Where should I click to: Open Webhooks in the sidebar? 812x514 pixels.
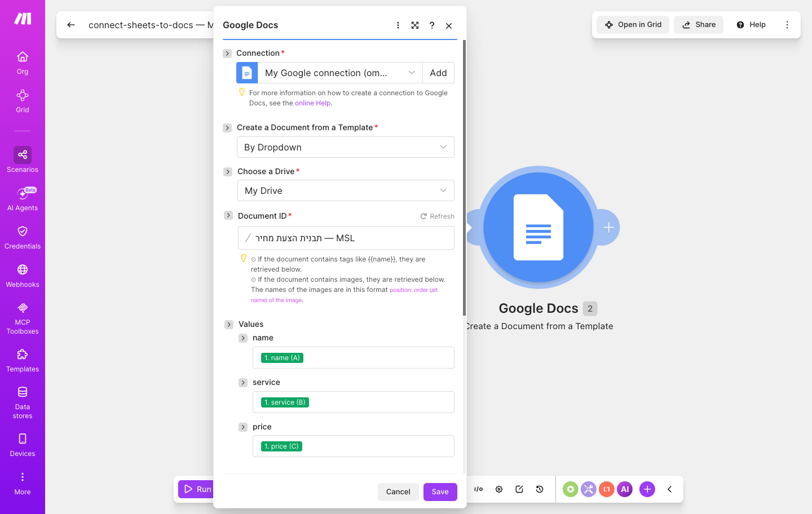tap(23, 276)
